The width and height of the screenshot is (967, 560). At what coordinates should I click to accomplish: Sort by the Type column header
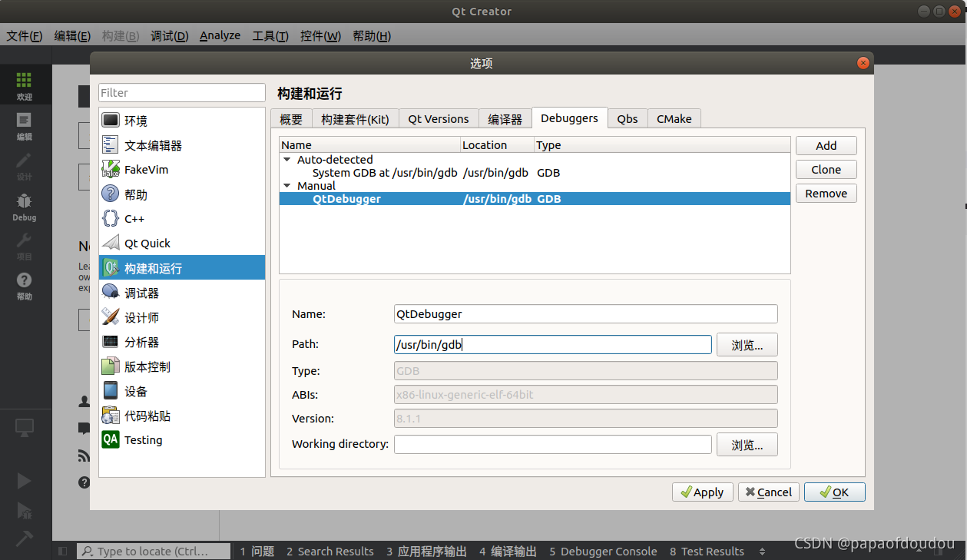(x=662, y=144)
